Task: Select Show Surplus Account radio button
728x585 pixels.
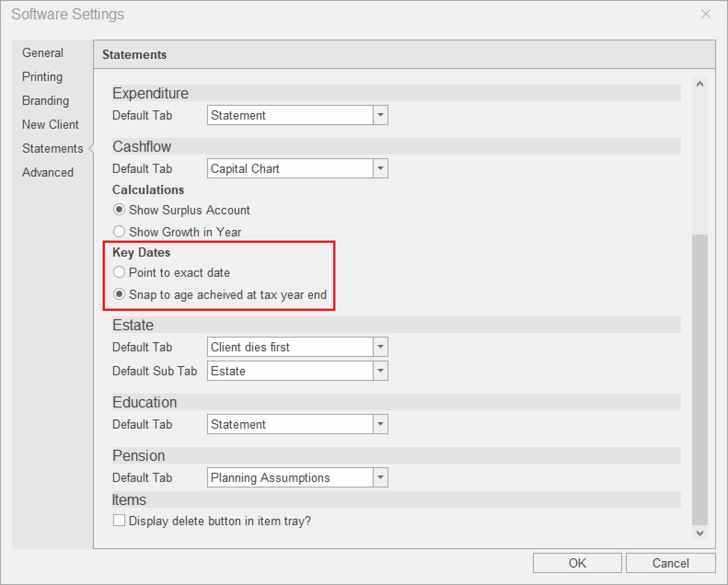Action: coord(119,210)
